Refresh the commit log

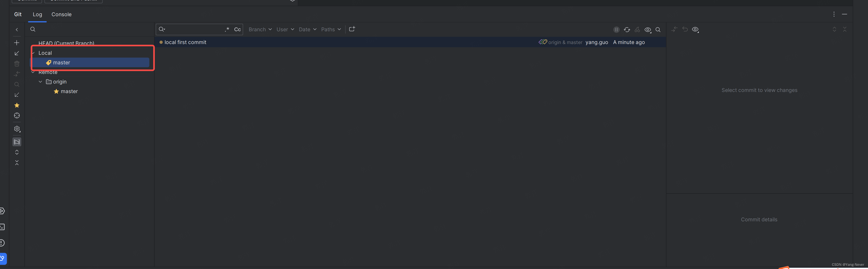[627, 30]
